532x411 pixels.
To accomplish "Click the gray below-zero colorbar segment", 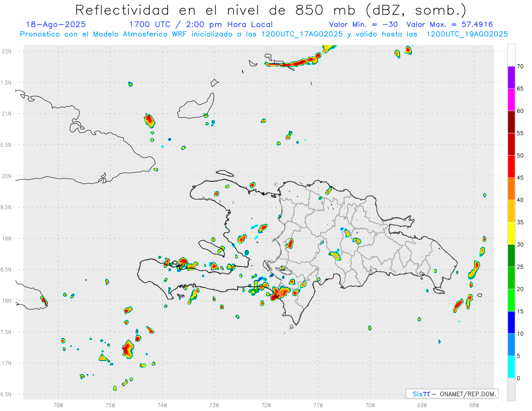I will click(x=511, y=389).
